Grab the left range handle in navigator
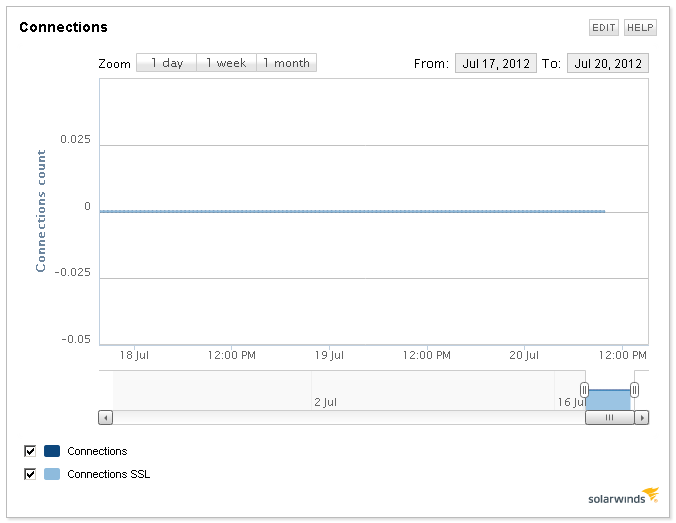 click(x=584, y=390)
